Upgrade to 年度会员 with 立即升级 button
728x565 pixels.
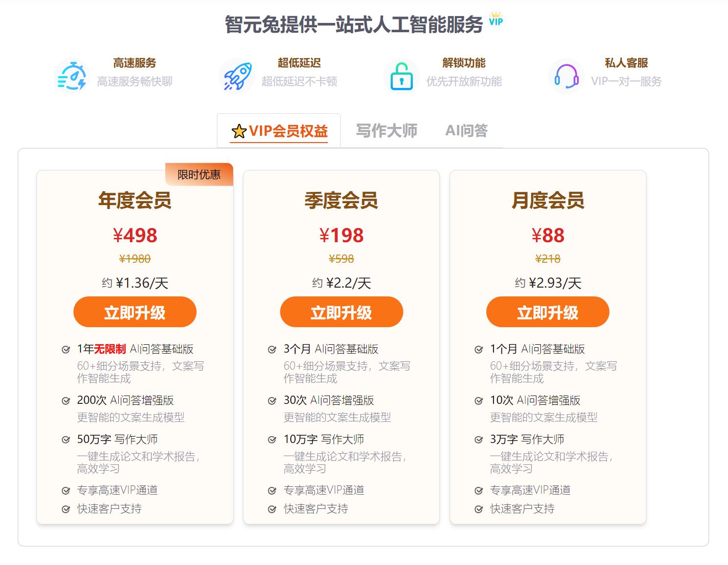135,312
